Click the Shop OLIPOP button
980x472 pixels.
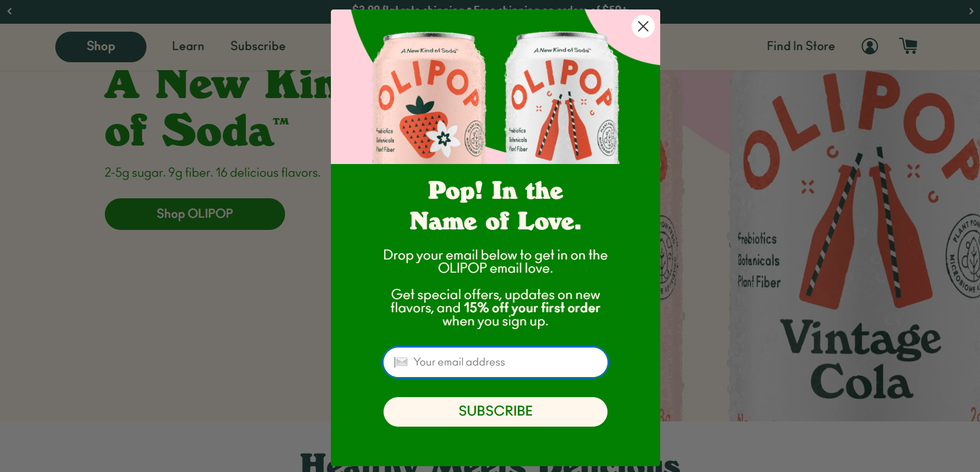(195, 214)
